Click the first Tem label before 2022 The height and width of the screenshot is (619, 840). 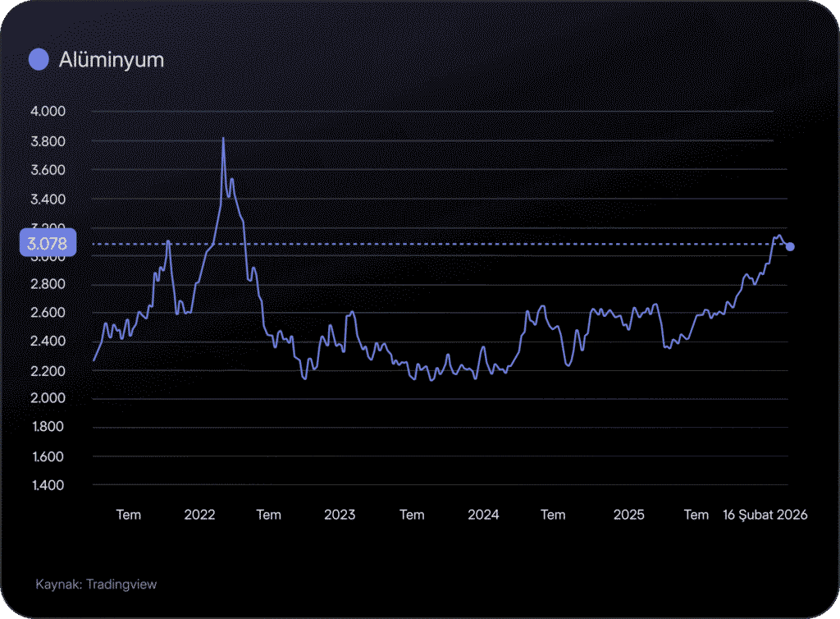128,515
